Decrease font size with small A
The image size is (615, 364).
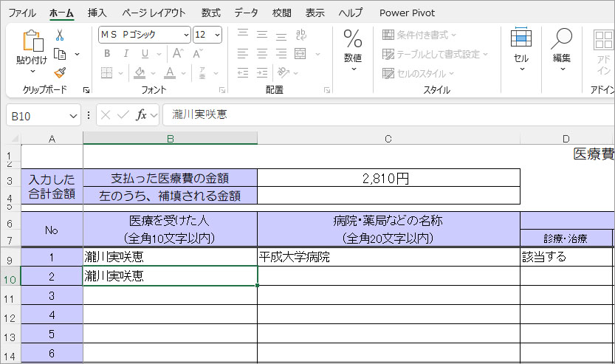pos(198,53)
